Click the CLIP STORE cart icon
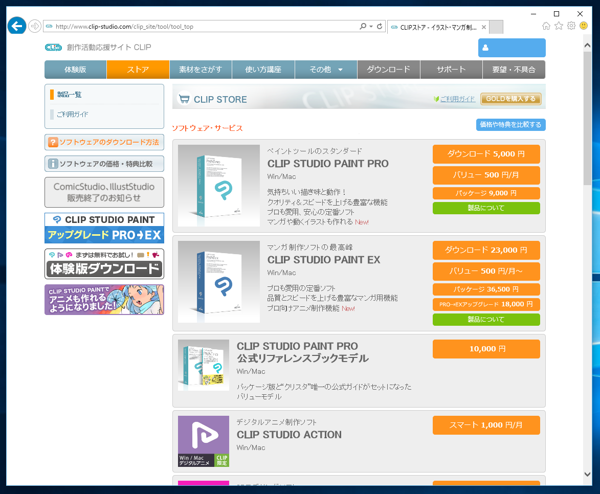 point(184,99)
